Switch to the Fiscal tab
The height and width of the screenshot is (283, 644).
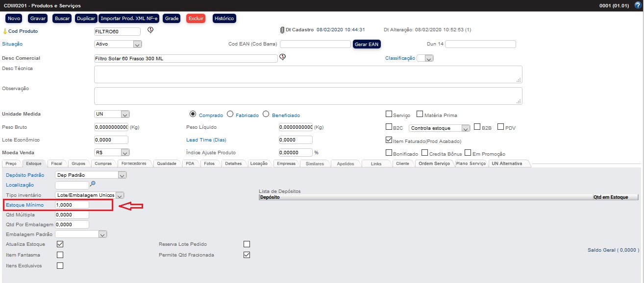(56, 164)
